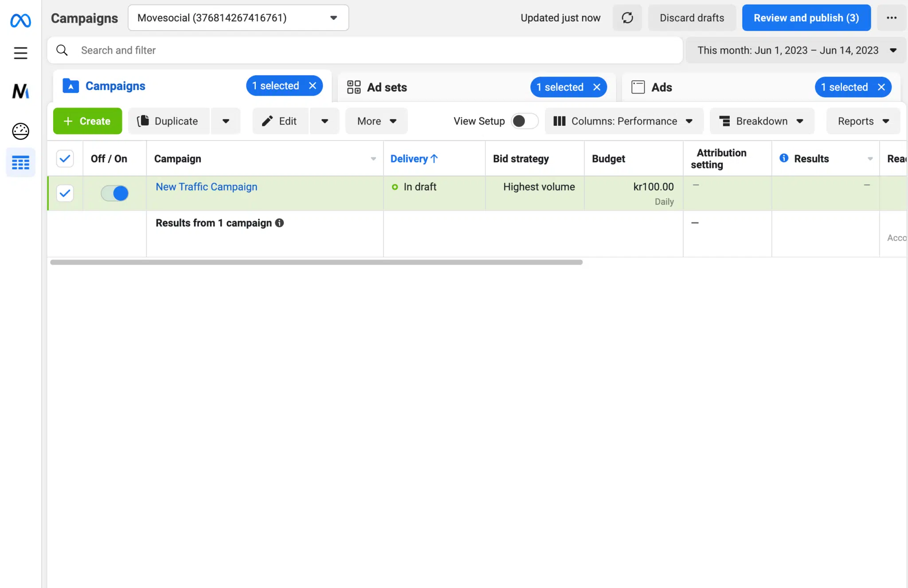Click the Ads window icon

click(638, 87)
